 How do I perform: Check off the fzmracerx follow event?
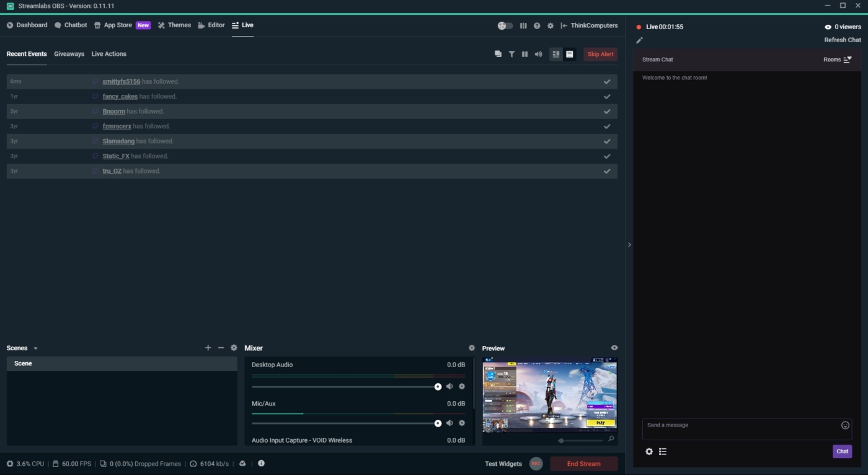pos(607,126)
